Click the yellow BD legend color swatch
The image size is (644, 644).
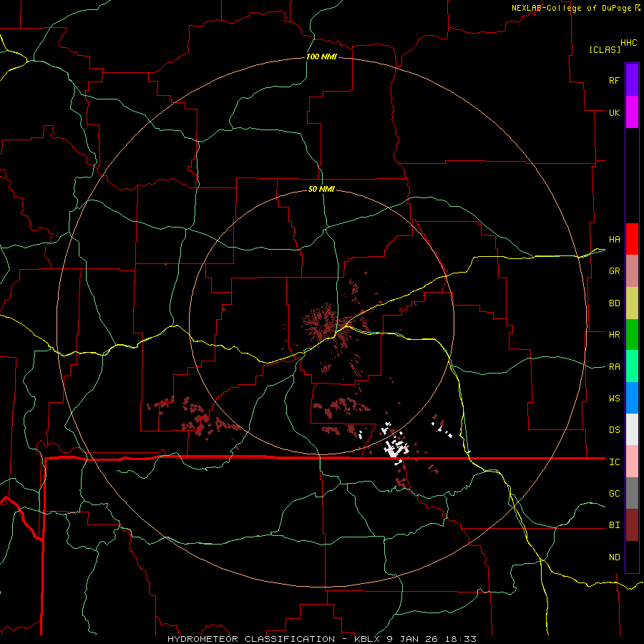point(632,303)
